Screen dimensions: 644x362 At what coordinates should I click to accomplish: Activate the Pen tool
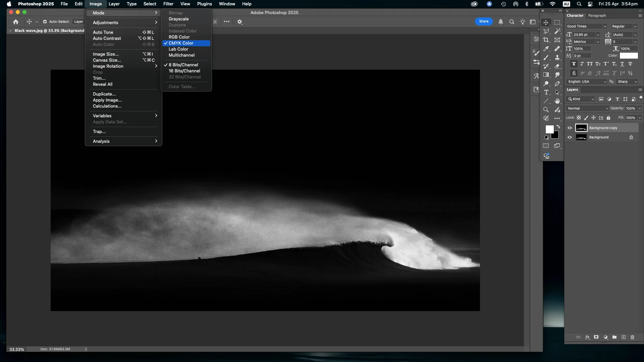pyautogui.click(x=557, y=84)
